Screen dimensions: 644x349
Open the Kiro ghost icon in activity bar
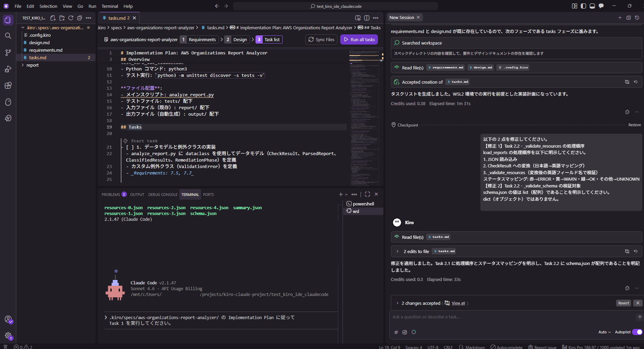click(x=8, y=102)
